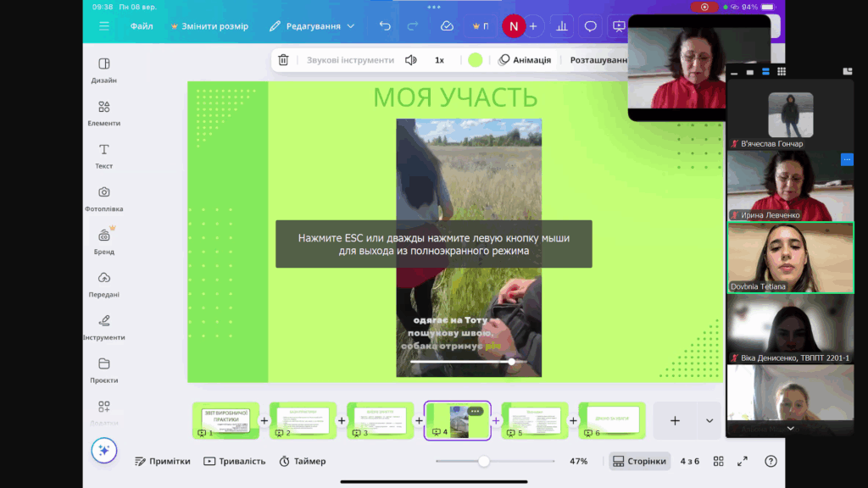
Task: Click the undo arrow in top bar
Action: coord(385,26)
